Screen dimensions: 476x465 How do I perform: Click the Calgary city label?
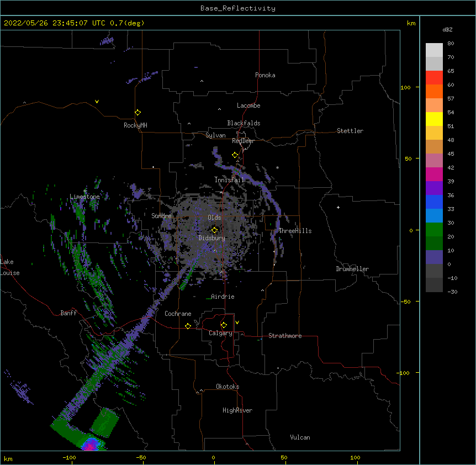(x=220, y=333)
